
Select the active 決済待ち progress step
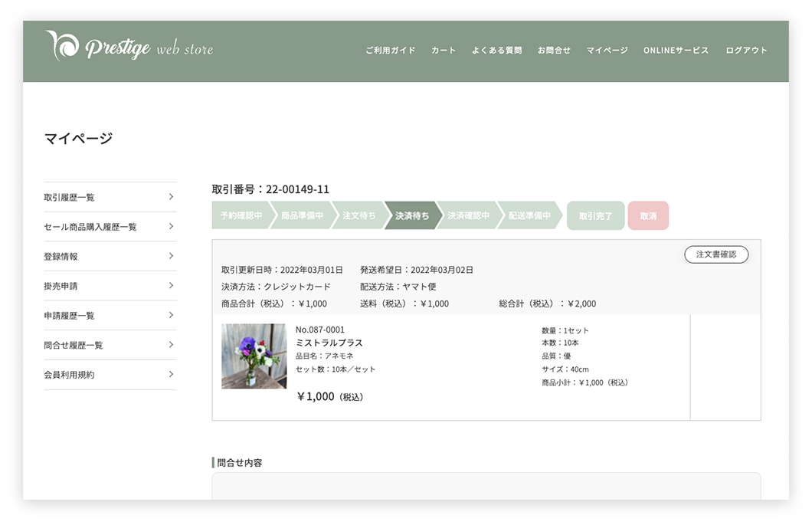tap(412, 216)
